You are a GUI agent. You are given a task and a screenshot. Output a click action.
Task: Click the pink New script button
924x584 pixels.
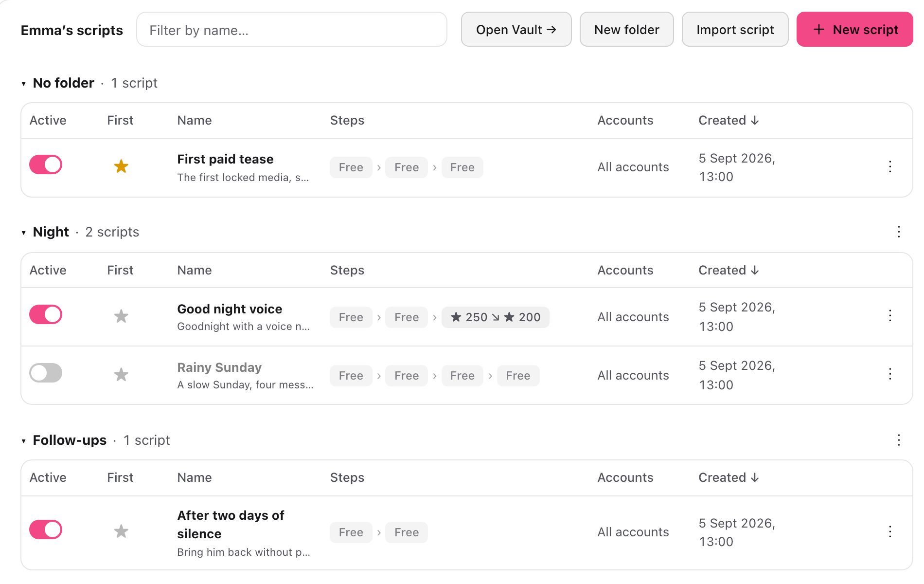[x=854, y=29]
